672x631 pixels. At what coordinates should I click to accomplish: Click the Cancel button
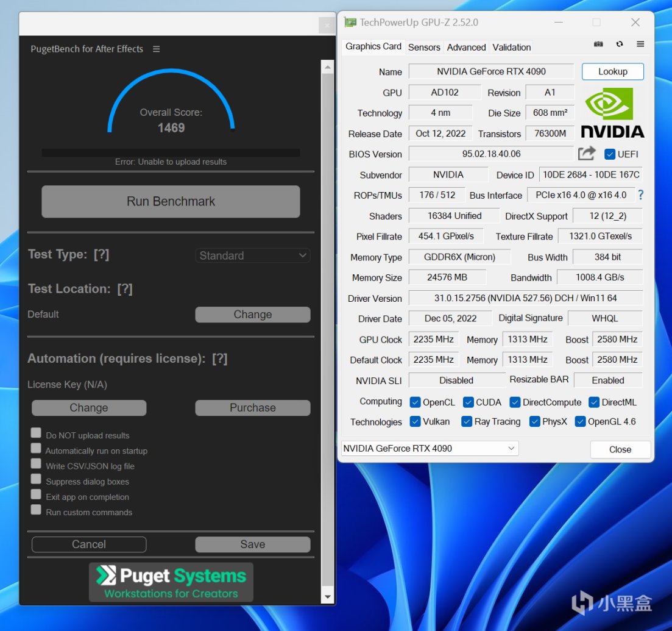(x=89, y=544)
